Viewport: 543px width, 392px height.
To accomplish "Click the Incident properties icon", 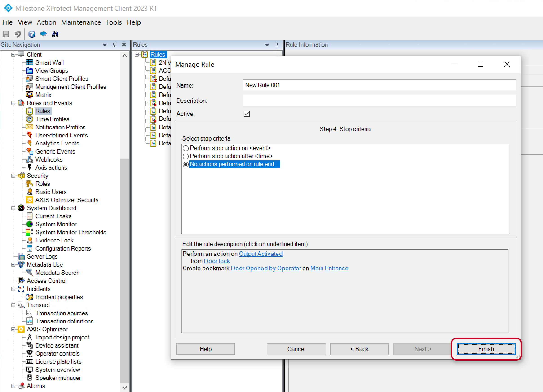I will tap(29, 297).
